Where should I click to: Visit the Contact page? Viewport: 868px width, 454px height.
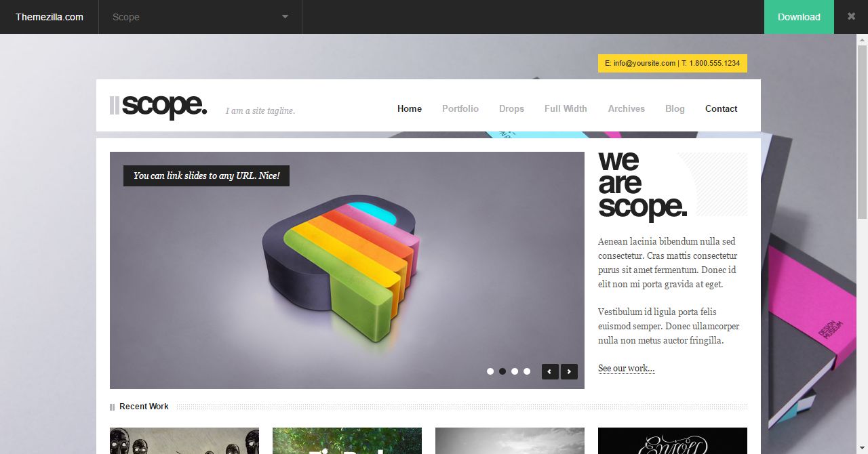(721, 108)
